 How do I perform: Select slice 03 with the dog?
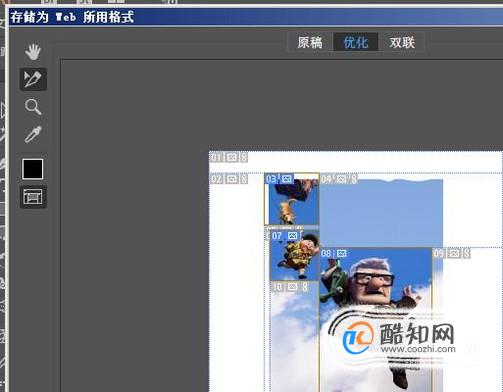pos(292,199)
